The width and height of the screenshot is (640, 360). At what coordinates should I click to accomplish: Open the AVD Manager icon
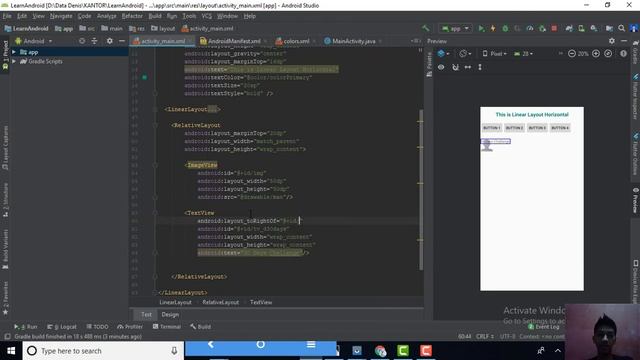581,28
